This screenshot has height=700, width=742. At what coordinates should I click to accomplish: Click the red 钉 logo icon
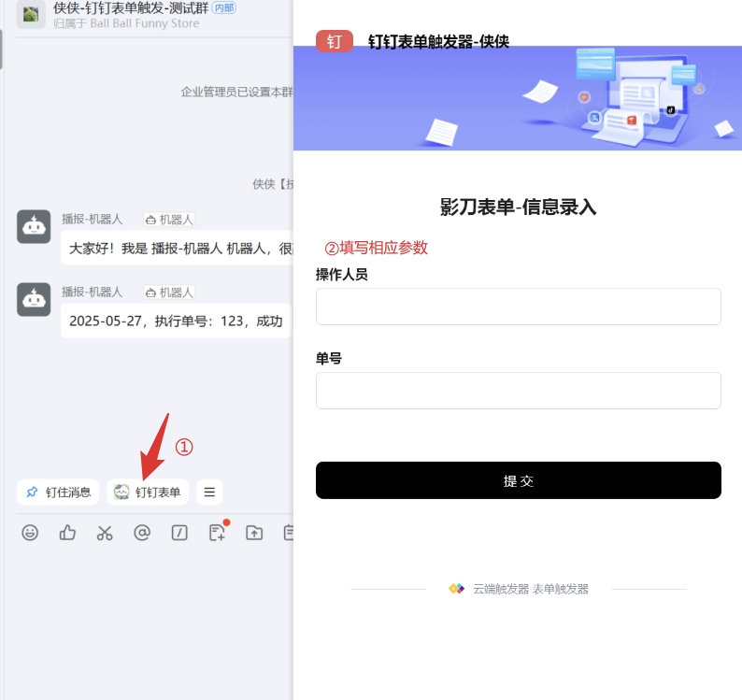point(335,41)
